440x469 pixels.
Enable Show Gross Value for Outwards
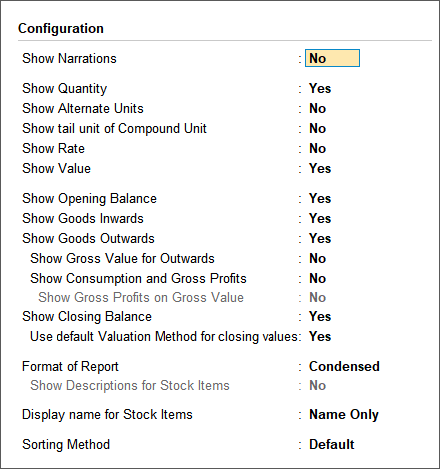[317, 259]
